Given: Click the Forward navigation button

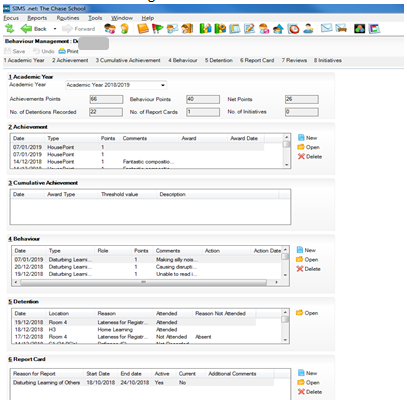Looking at the screenshot, I should [79, 29].
